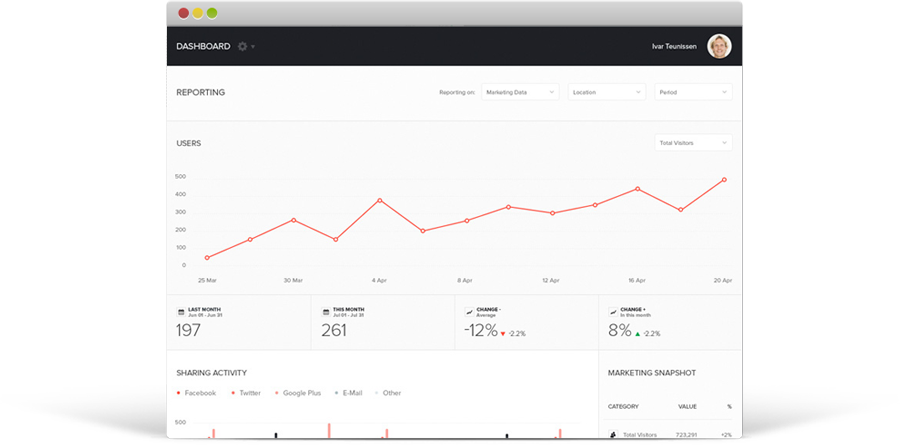Click the red down arrow beside -12%

click(x=505, y=332)
